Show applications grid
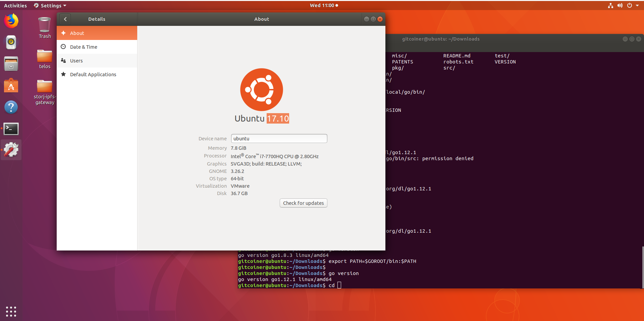Viewport: 644px width, 321px height. [x=11, y=311]
